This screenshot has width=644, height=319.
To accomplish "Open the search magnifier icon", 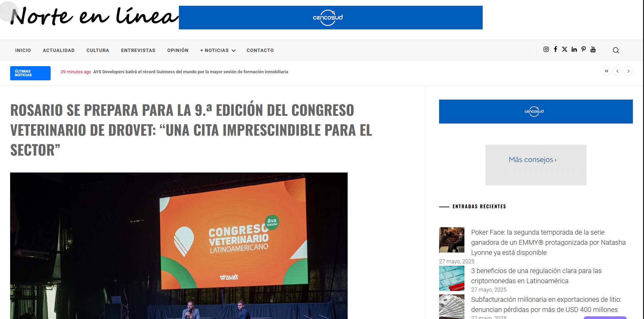I will pyautogui.click(x=616, y=50).
